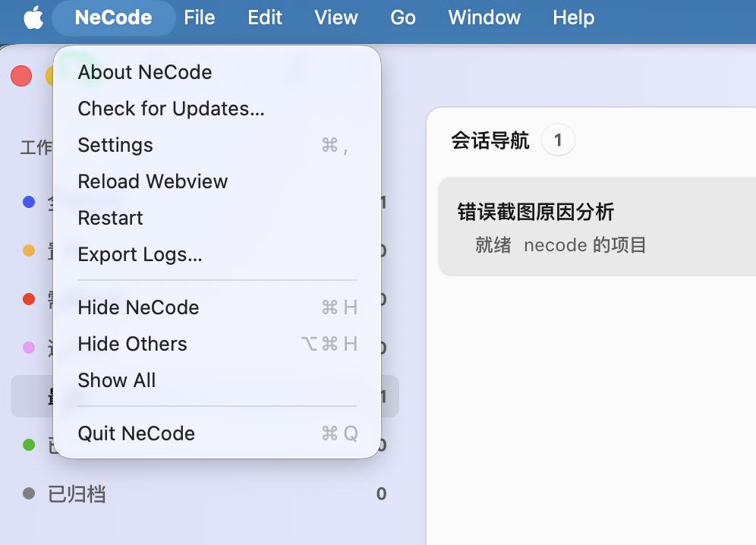The image size is (756, 545).
Task: Select Restart in the NeCode menu
Action: [217, 218]
